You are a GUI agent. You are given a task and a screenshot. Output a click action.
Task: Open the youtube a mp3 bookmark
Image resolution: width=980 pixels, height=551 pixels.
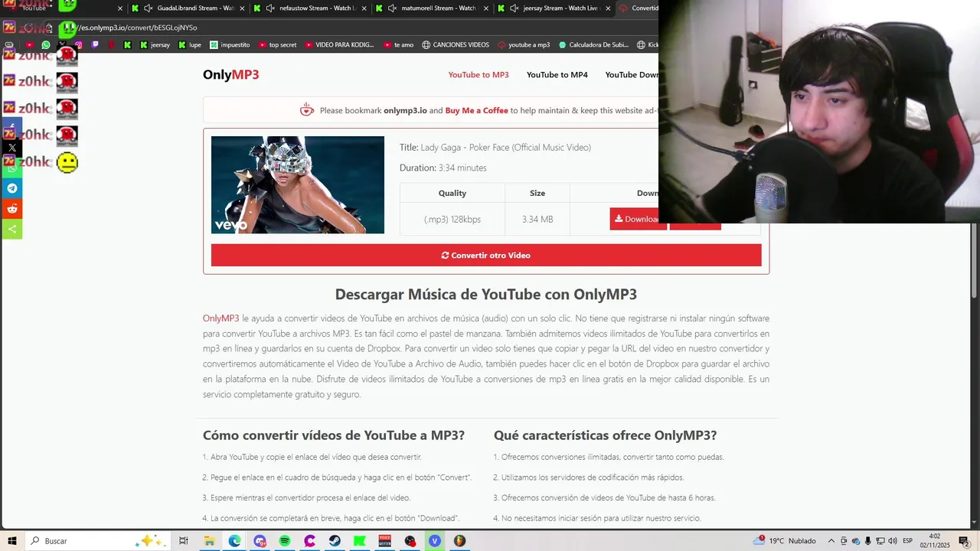click(524, 44)
